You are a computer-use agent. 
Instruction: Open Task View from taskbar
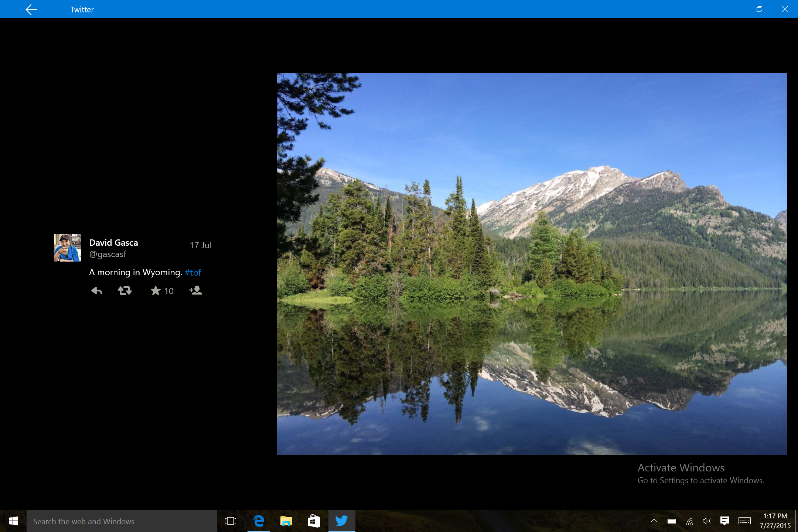tap(231, 521)
